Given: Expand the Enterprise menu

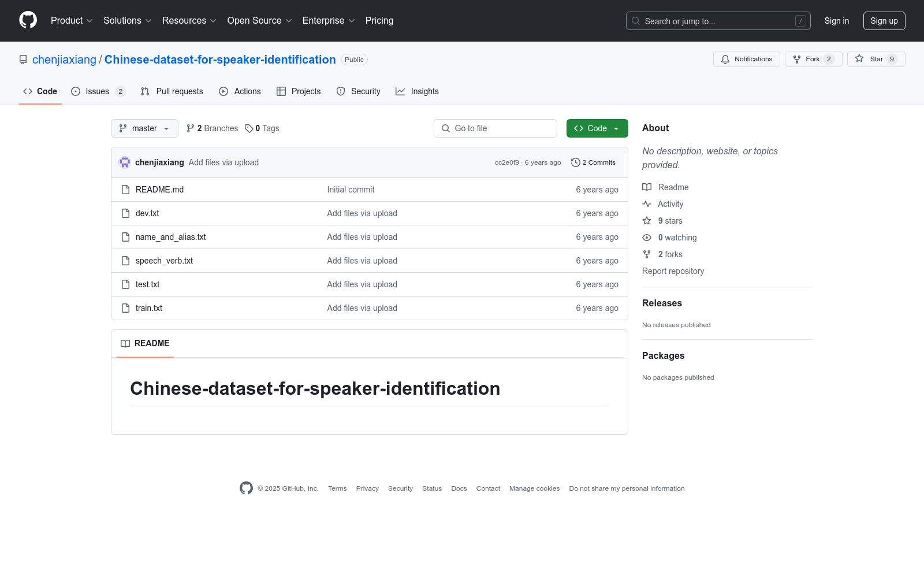Looking at the screenshot, I should pos(329,20).
